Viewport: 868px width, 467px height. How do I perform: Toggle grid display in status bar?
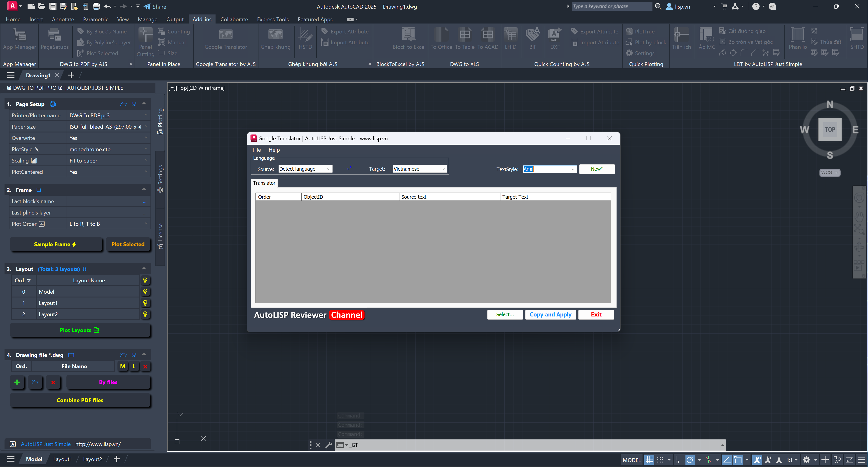[x=649, y=460]
